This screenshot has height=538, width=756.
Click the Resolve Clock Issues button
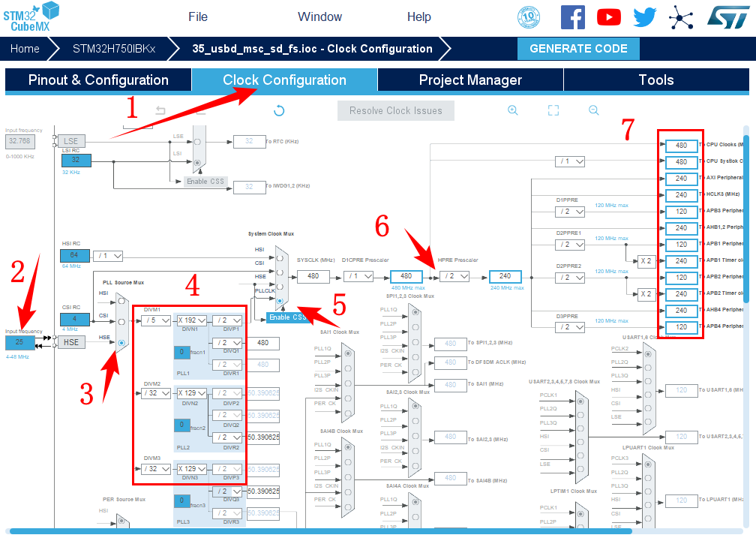(396, 111)
